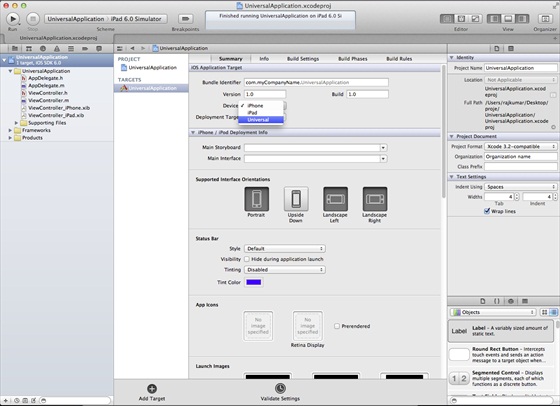Image resolution: width=560 pixels, height=406 pixels.
Task: Click the Stop button in toolbar
Action: click(33, 19)
